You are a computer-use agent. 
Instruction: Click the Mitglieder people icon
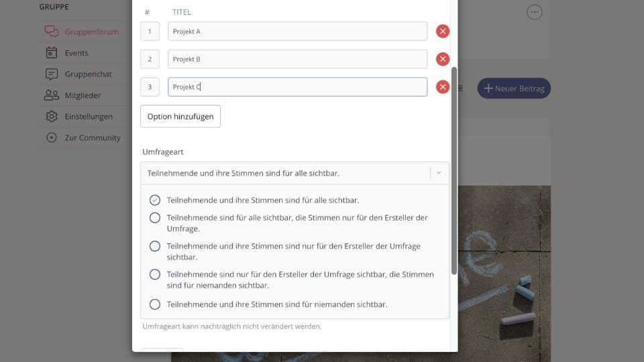pos(52,95)
